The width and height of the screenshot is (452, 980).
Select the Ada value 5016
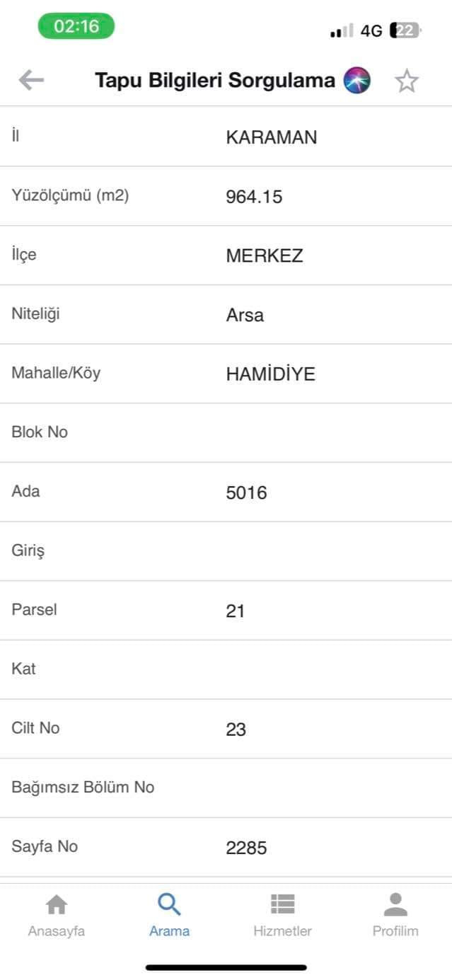click(247, 492)
